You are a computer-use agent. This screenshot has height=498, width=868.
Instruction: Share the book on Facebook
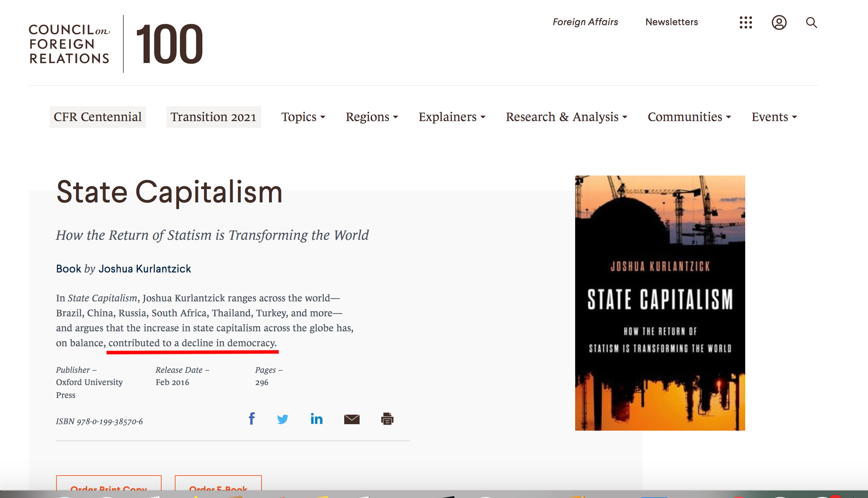pos(252,419)
